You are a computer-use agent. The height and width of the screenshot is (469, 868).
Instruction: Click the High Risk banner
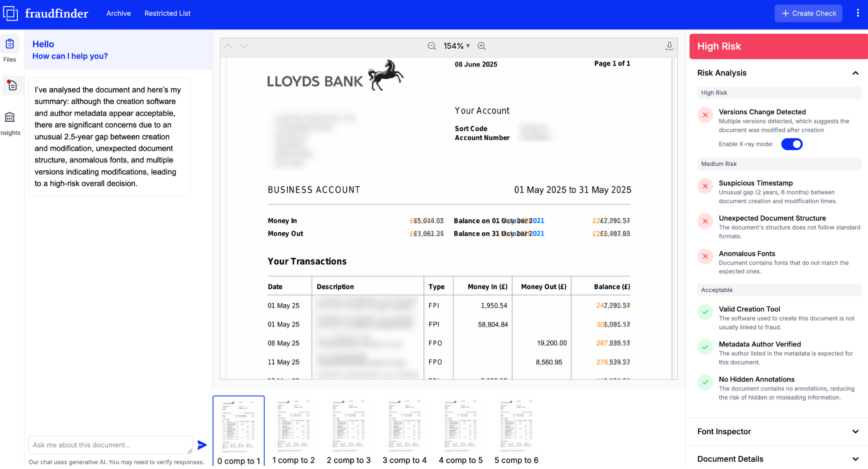(x=778, y=46)
